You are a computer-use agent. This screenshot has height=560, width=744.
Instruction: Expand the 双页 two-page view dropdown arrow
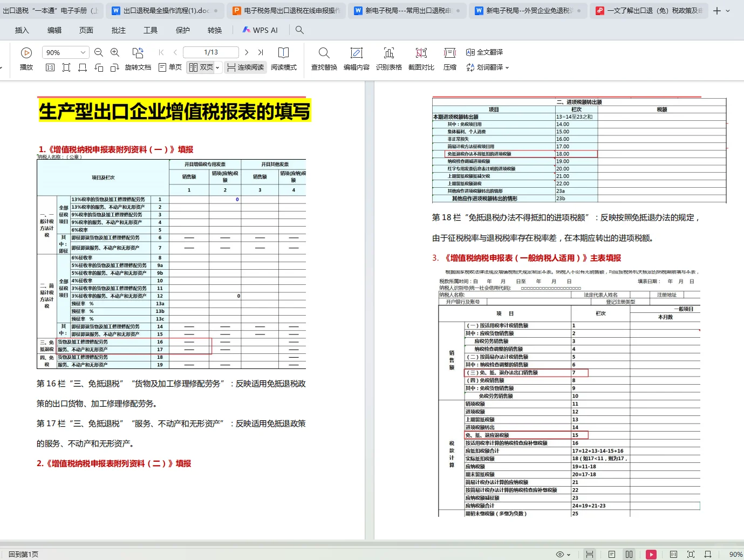point(218,67)
